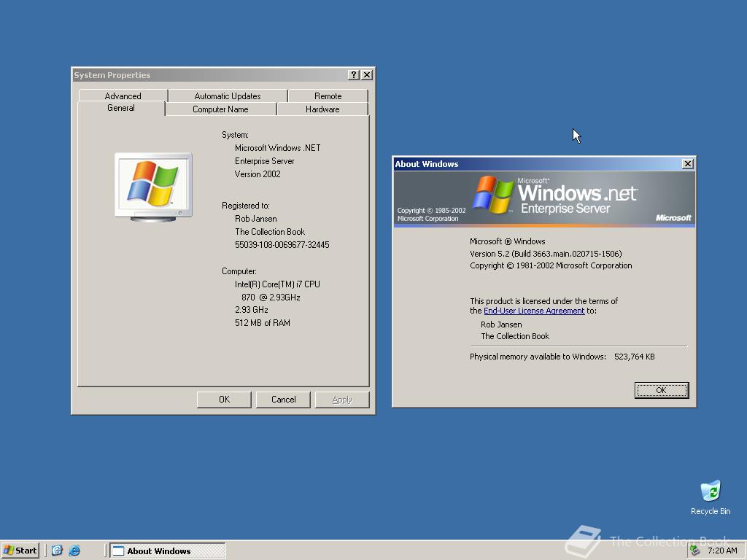Open the Computer Name tab
This screenshot has height=560, width=747.
pos(220,109)
